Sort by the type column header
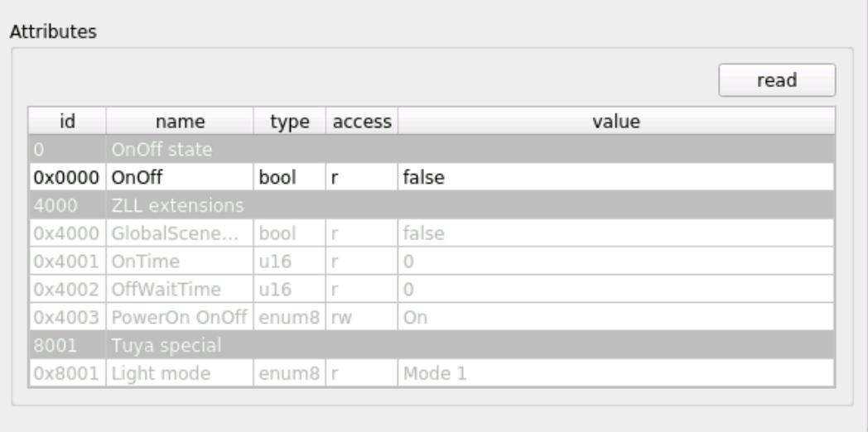868x432 pixels. coord(290,121)
